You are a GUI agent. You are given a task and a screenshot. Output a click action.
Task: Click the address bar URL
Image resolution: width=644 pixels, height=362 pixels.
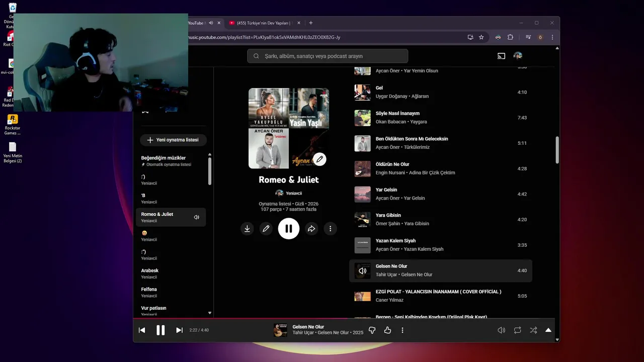coord(264,37)
